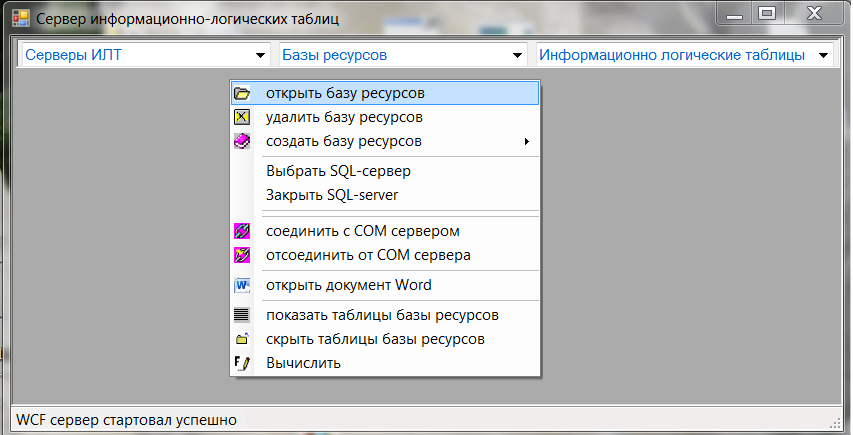The height and width of the screenshot is (435, 853).
Task: Choose 'скрыть таблицы базы ресурсов'
Action: click(x=385, y=339)
